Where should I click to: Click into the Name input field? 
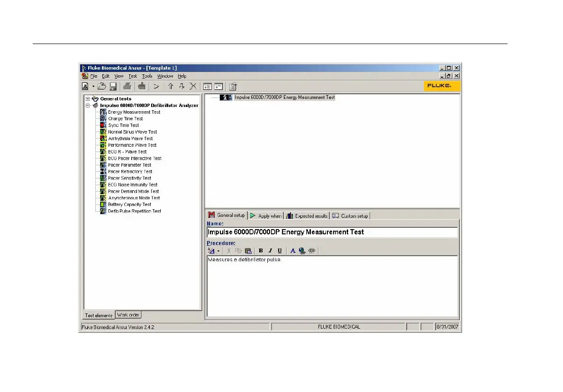pyautogui.click(x=332, y=232)
